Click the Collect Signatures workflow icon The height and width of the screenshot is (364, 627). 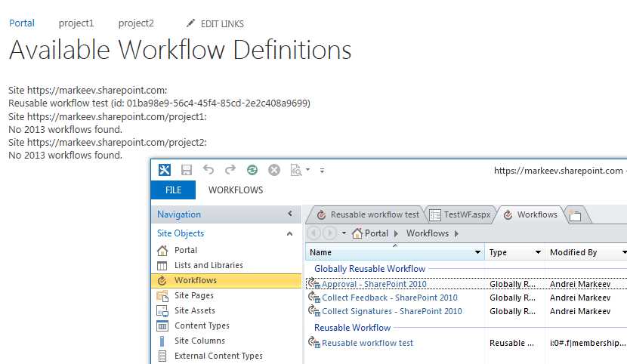[314, 310]
